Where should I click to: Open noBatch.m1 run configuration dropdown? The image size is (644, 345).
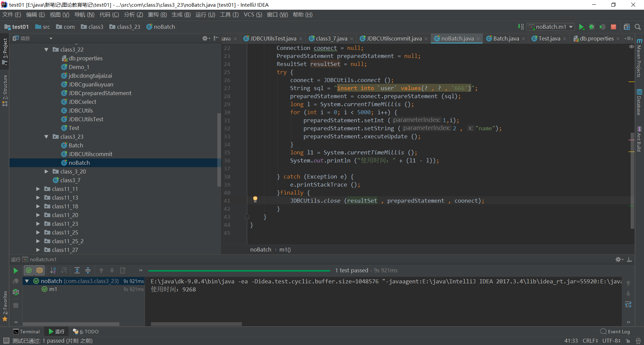click(x=551, y=27)
